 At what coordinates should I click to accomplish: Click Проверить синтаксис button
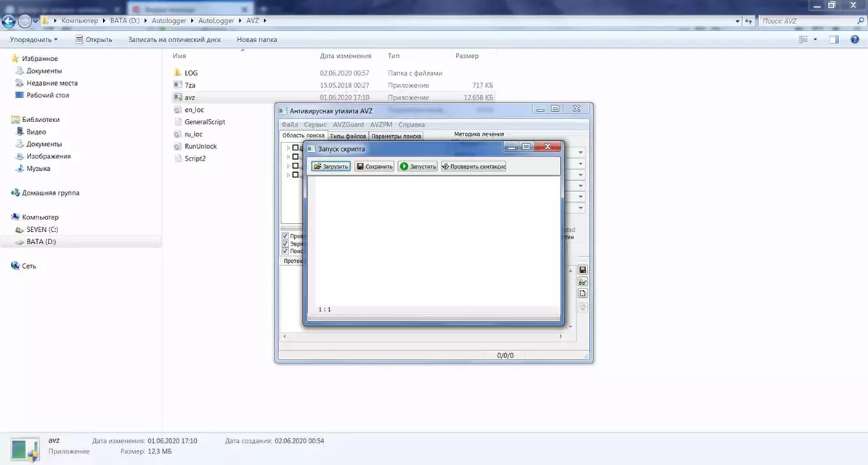[474, 166]
